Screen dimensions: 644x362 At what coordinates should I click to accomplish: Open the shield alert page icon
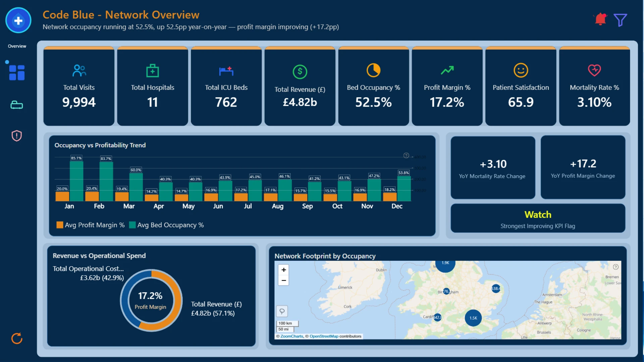click(16, 136)
